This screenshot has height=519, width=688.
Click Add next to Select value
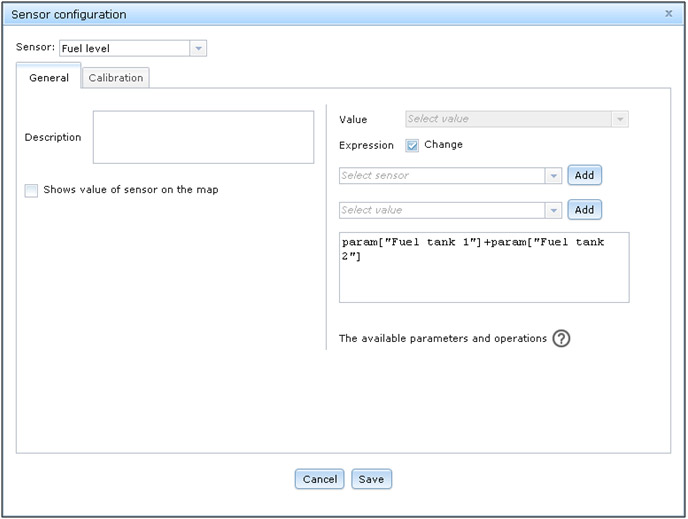click(584, 210)
